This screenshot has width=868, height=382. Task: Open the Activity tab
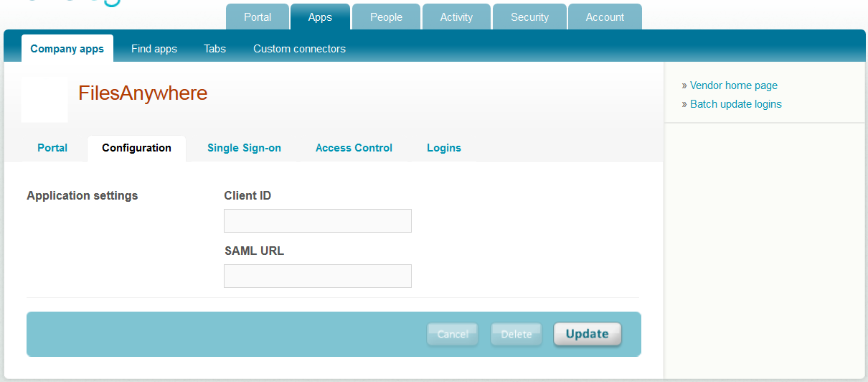pyautogui.click(x=456, y=17)
